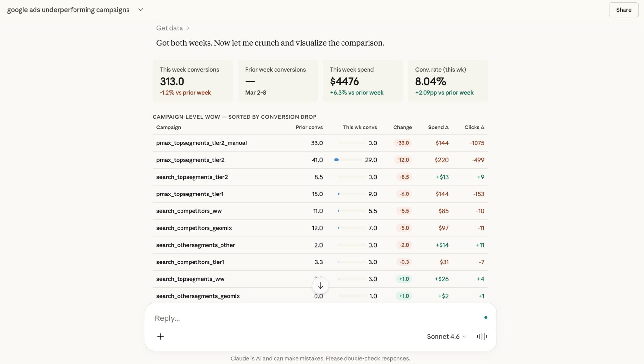Click the Share button

point(623,10)
